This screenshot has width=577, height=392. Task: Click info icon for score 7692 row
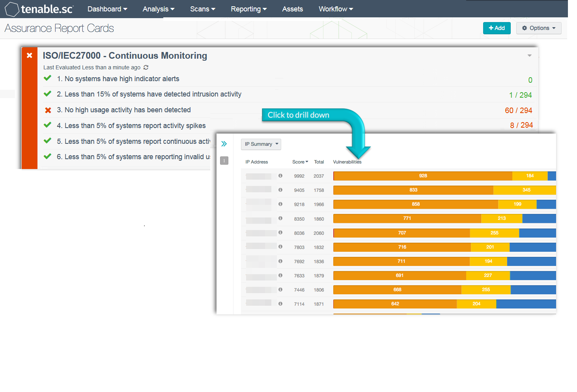click(280, 261)
